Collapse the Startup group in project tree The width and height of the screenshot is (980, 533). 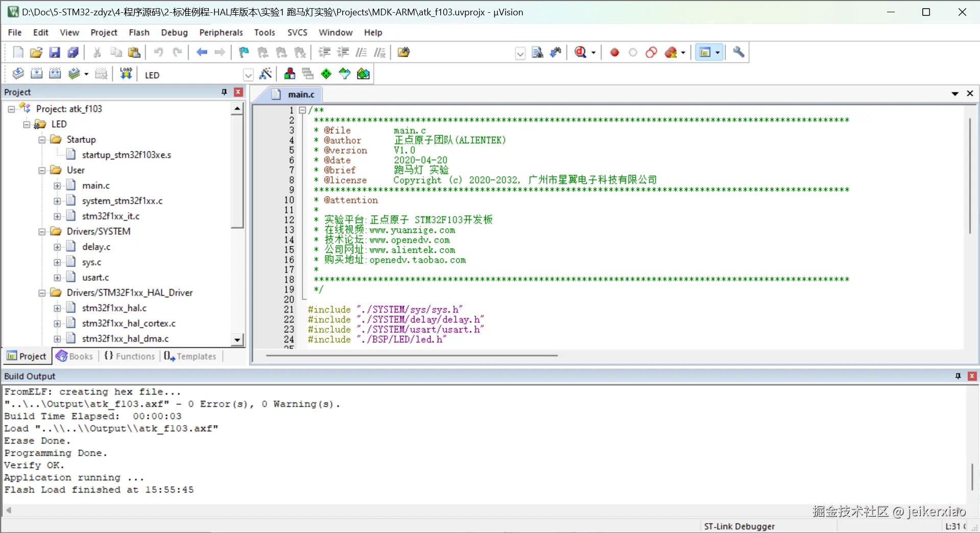pyautogui.click(x=42, y=140)
